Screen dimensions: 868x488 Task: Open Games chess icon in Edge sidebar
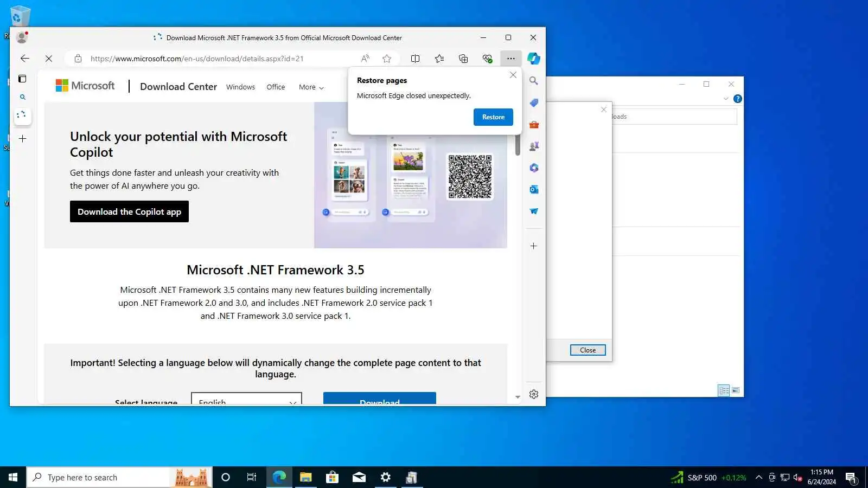pyautogui.click(x=534, y=146)
